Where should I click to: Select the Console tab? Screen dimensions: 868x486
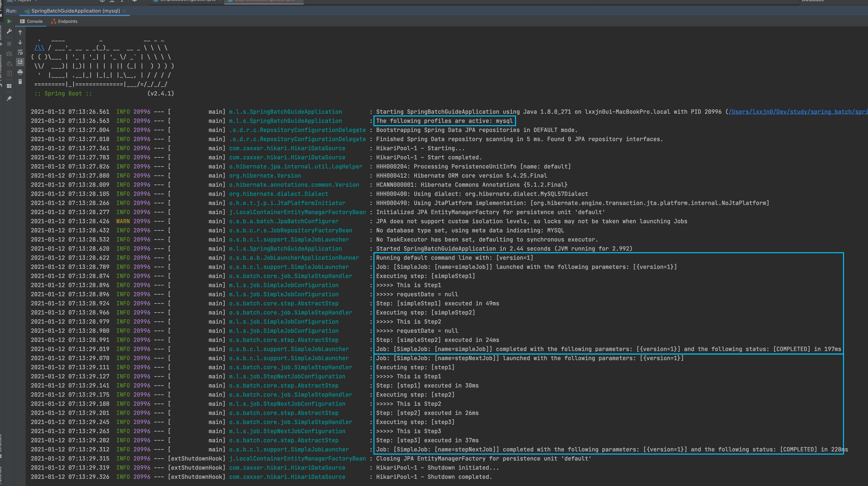click(31, 21)
